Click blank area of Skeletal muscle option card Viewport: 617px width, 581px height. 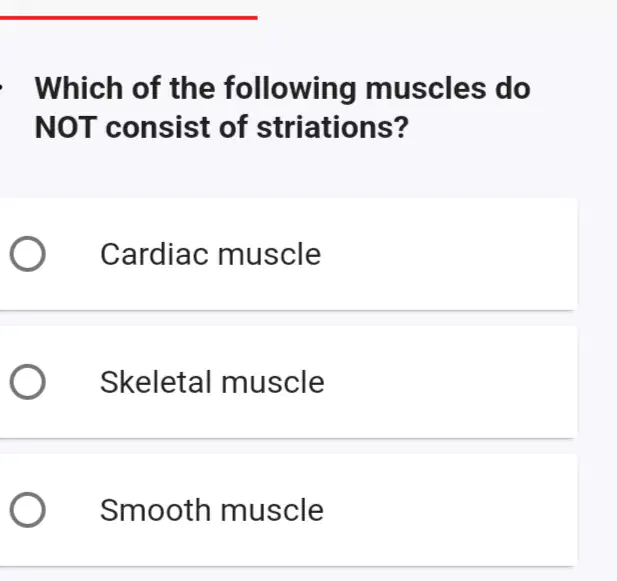449,382
